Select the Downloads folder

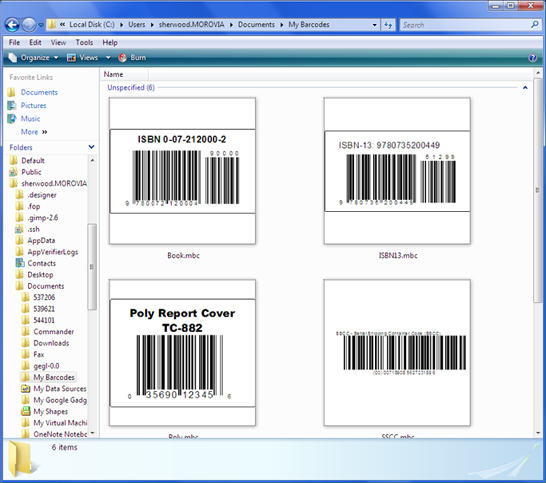tap(51, 343)
